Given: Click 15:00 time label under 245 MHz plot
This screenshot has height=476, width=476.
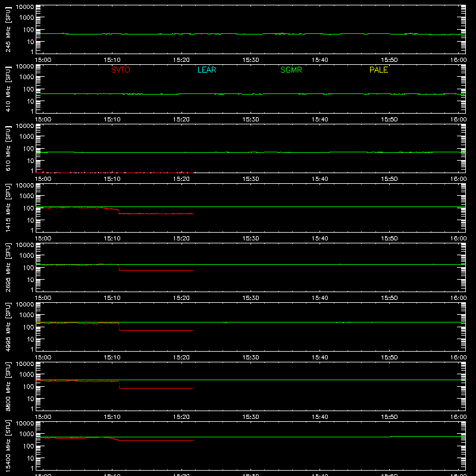Looking at the screenshot, I should coord(43,60).
